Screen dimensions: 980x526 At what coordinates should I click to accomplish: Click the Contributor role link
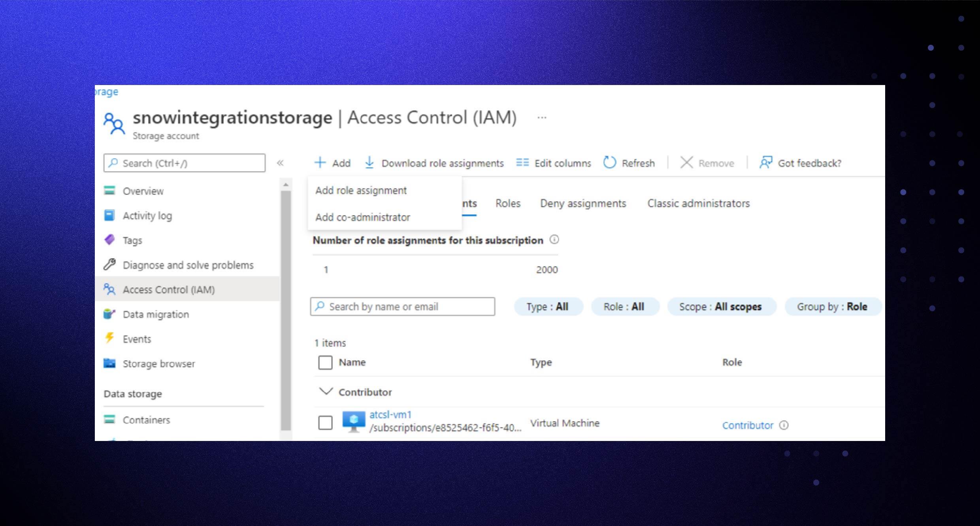pyautogui.click(x=747, y=425)
